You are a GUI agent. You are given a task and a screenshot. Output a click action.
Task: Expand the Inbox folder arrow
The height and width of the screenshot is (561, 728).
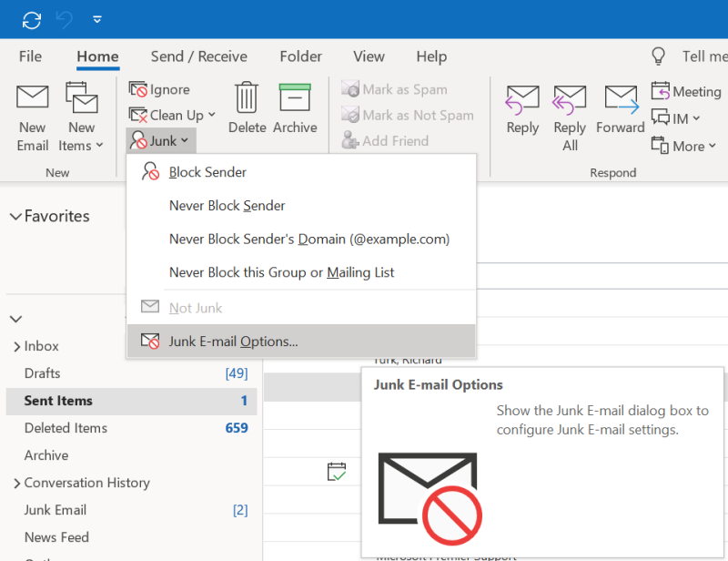tap(16, 347)
